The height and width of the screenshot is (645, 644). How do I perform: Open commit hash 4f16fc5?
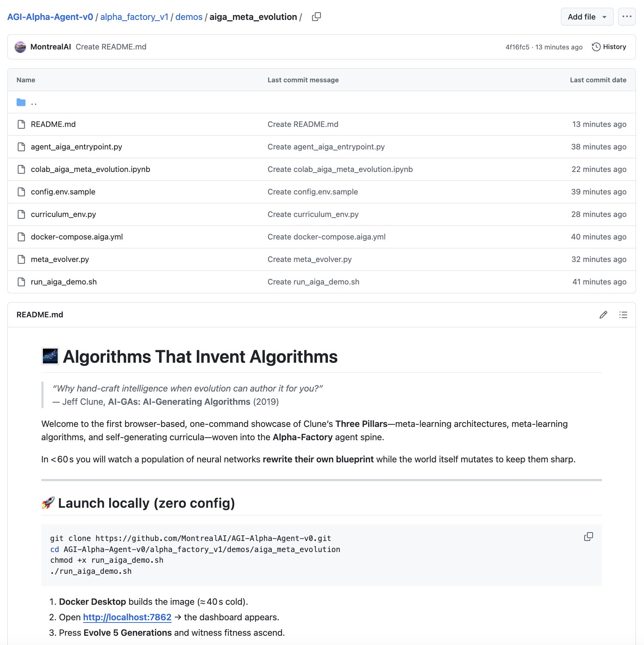click(517, 47)
